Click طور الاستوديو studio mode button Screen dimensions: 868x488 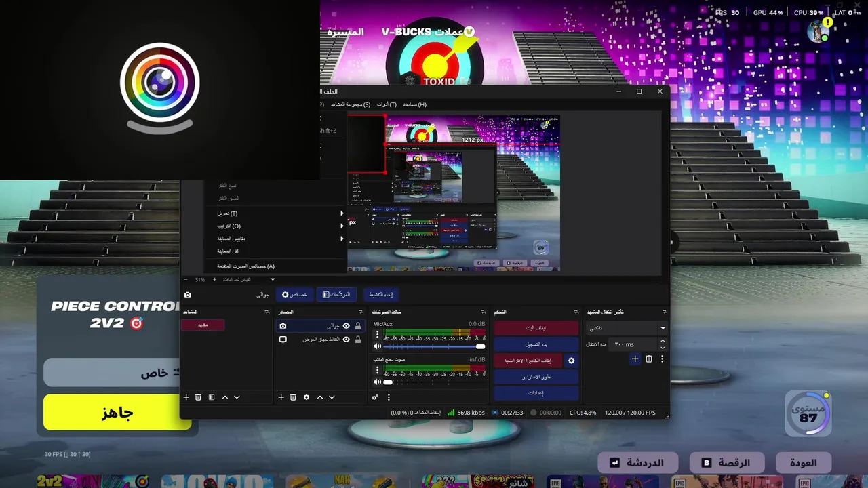(x=536, y=377)
